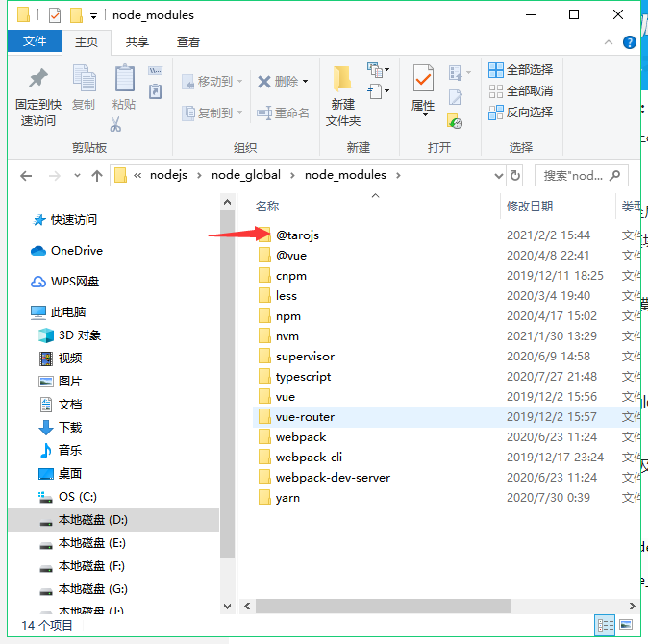This screenshot has width=648, height=644.
Task: Click the Up one level arrow
Action: (x=97, y=176)
